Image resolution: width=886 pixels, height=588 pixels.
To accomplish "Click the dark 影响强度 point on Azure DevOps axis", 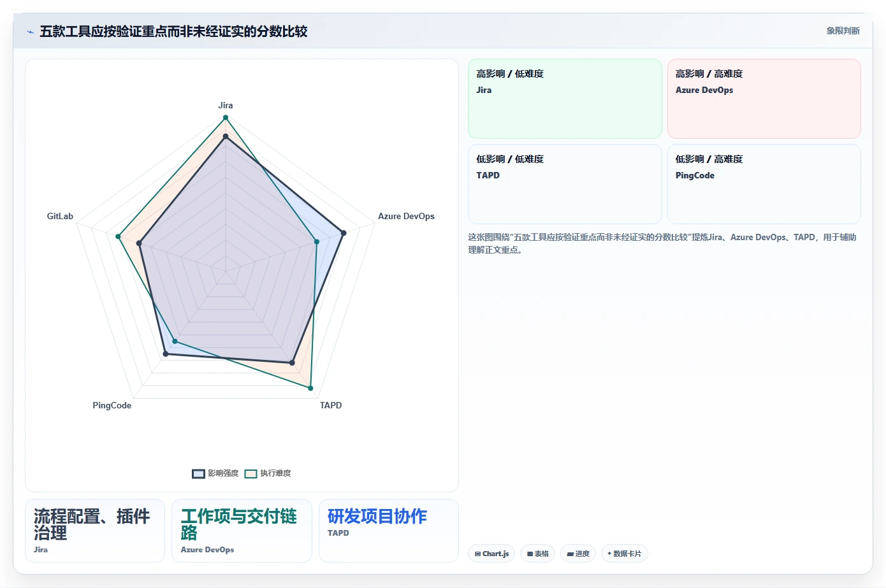I will (x=344, y=233).
